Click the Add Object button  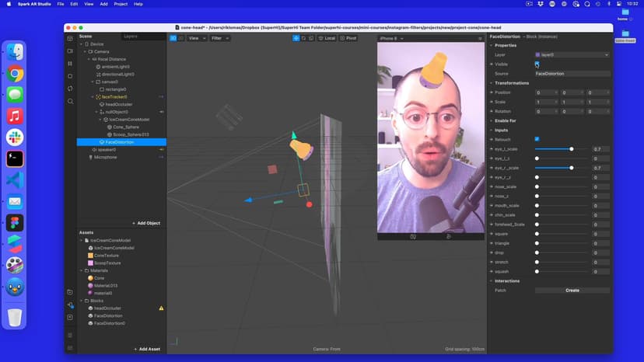coord(147,223)
